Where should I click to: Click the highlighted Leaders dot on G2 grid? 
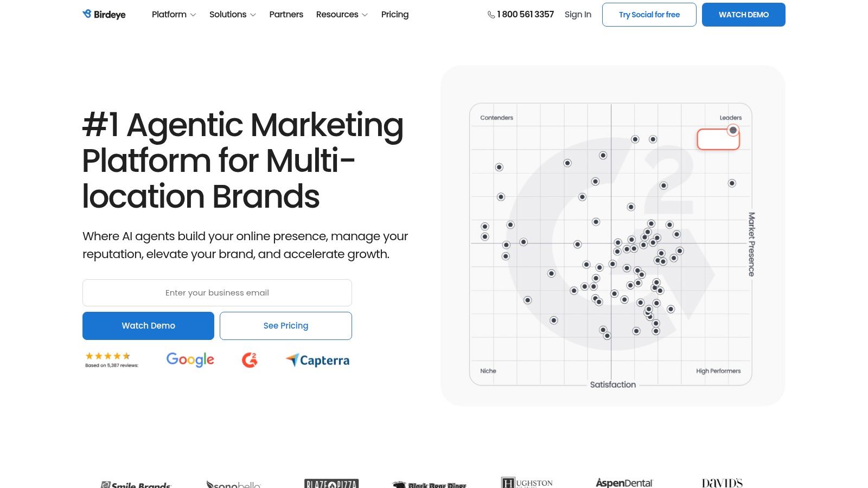tap(733, 130)
